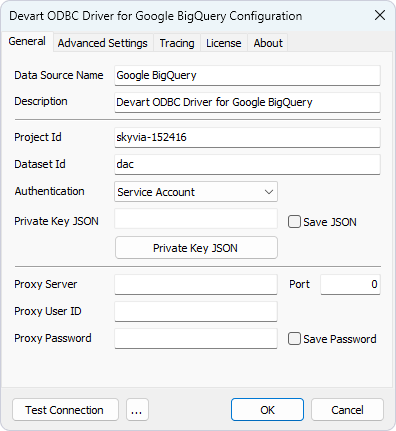The image size is (396, 431).
Task: Click the Dataset Id label
Action: pyautogui.click(x=40, y=164)
